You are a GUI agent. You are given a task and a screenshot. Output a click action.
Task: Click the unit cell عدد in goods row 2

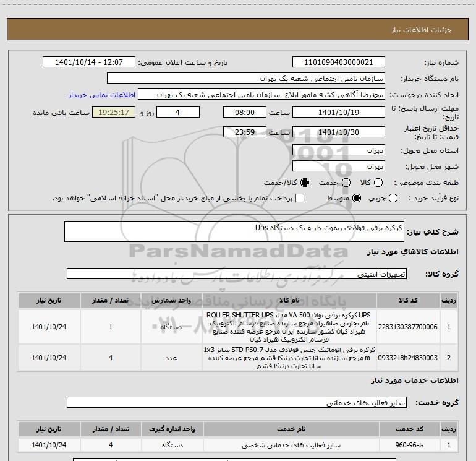coord(171,358)
